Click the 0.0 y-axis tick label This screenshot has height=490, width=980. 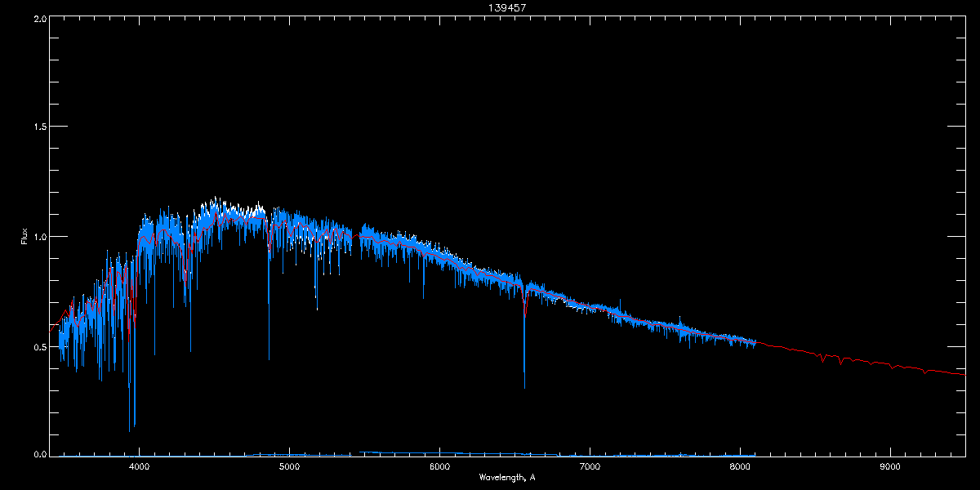(x=38, y=454)
